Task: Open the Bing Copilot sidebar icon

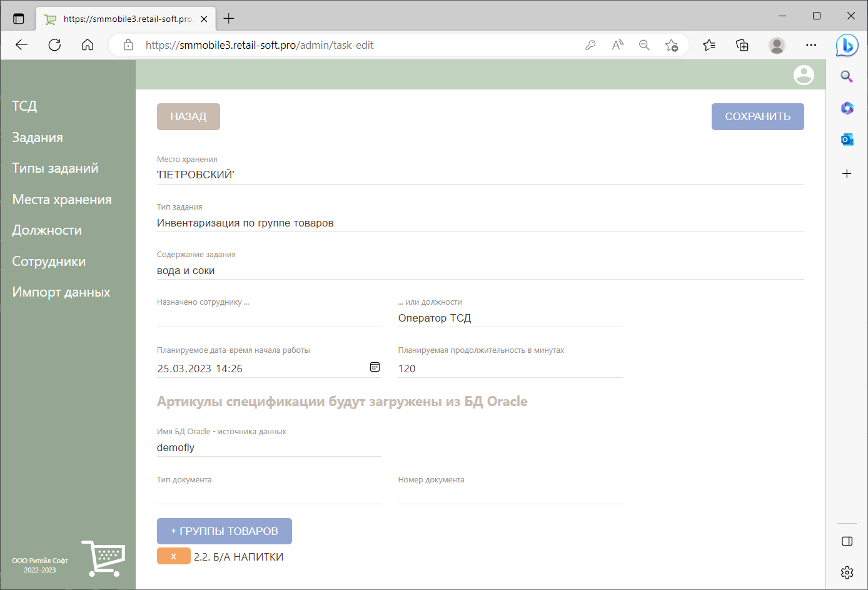Action: click(x=847, y=45)
